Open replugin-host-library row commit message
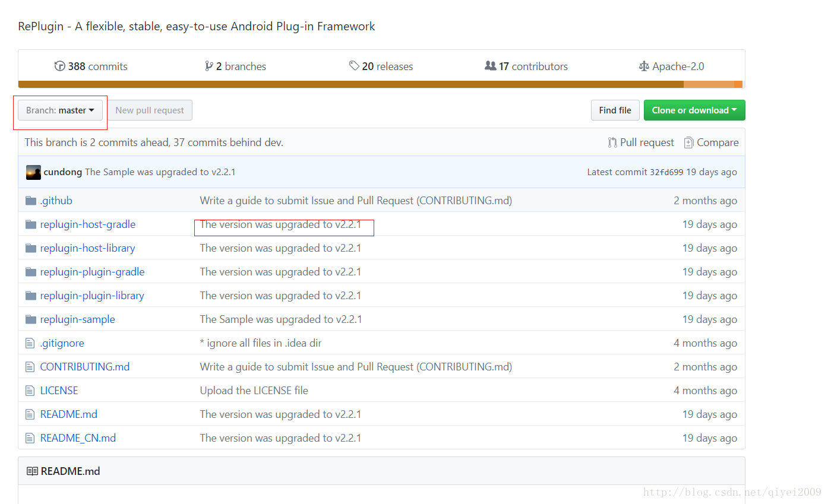This screenshot has height=504, width=828. [280, 248]
